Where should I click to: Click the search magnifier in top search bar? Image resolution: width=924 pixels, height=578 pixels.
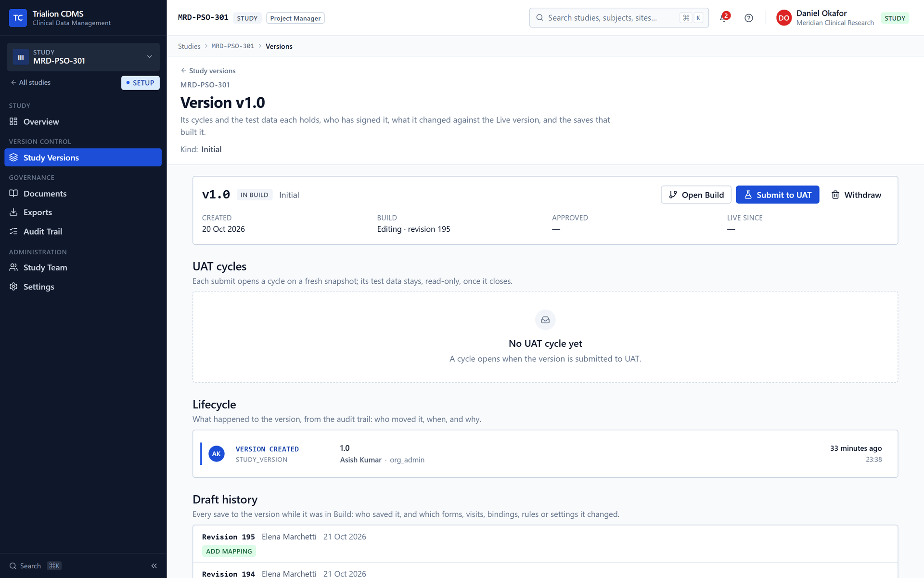pos(539,18)
